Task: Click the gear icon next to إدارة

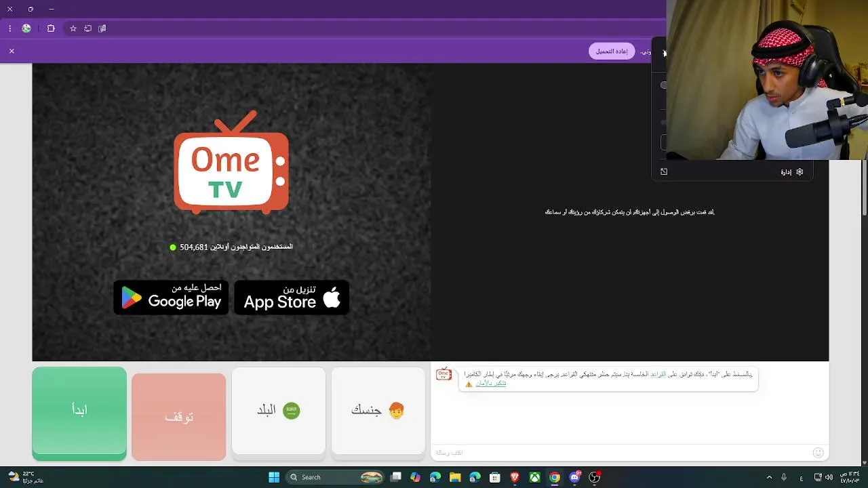Action: tap(800, 172)
